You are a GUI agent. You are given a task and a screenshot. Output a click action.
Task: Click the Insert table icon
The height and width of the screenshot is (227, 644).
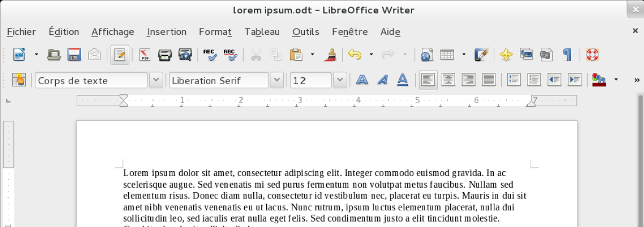coord(447,54)
